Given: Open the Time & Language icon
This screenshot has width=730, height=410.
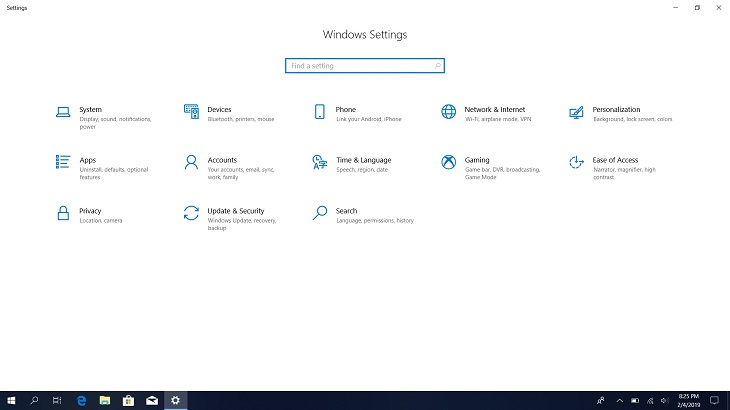Looking at the screenshot, I should click(x=320, y=162).
